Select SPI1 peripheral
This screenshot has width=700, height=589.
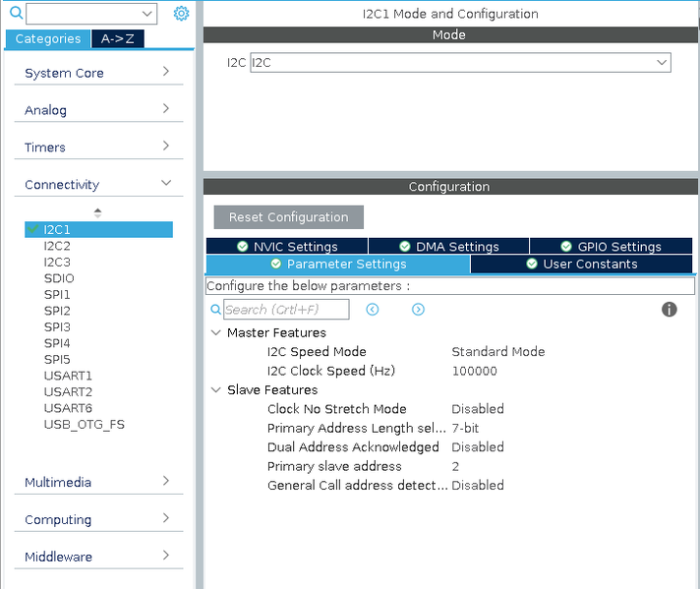pyautogui.click(x=57, y=294)
